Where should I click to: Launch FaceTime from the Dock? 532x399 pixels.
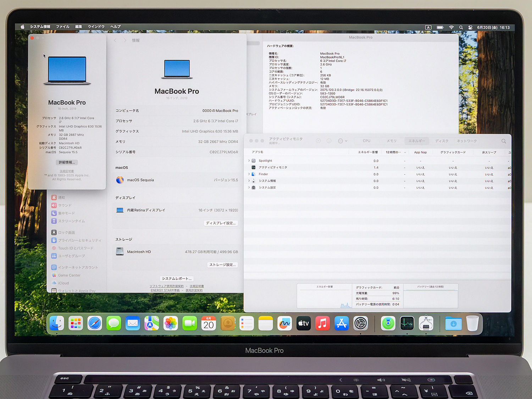pos(190,323)
